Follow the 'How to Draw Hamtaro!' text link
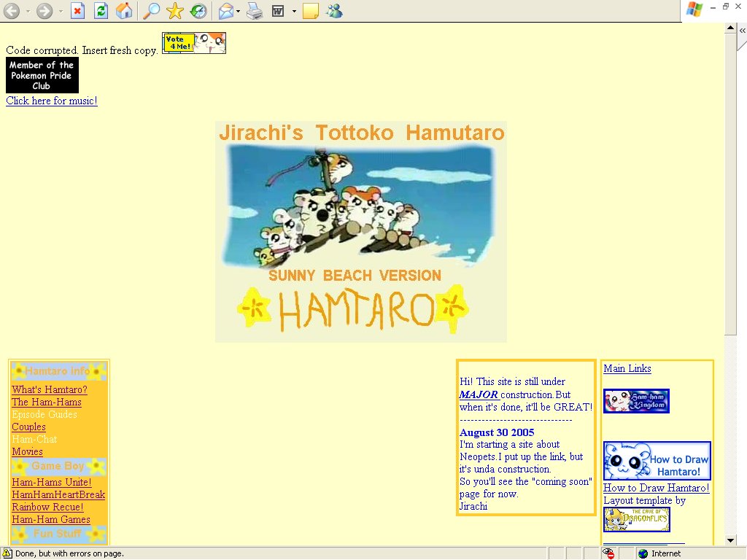 click(x=656, y=488)
